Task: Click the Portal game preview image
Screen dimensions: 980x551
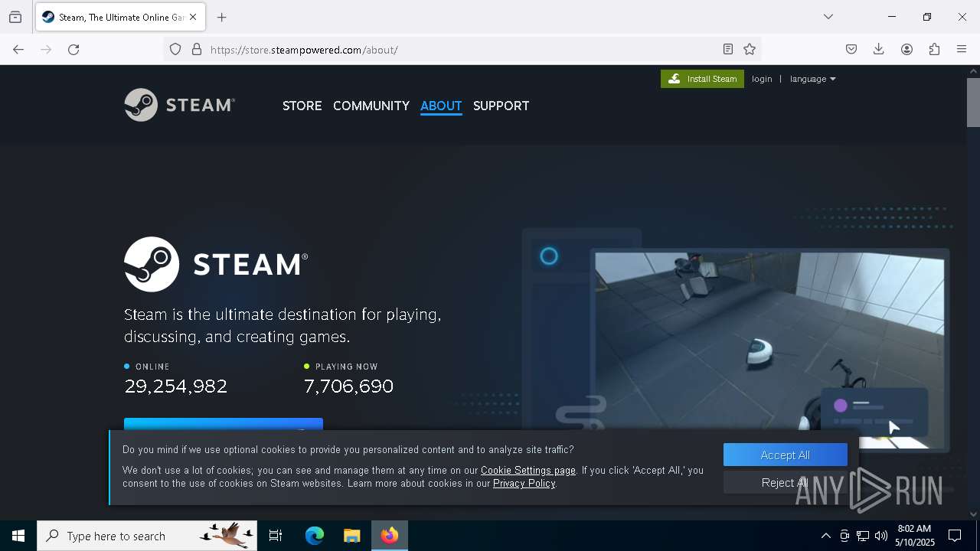Action: [x=769, y=350]
